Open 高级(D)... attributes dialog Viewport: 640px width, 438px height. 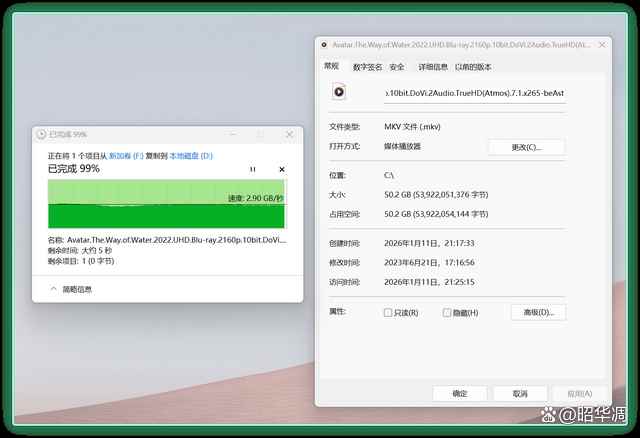click(x=538, y=312)
